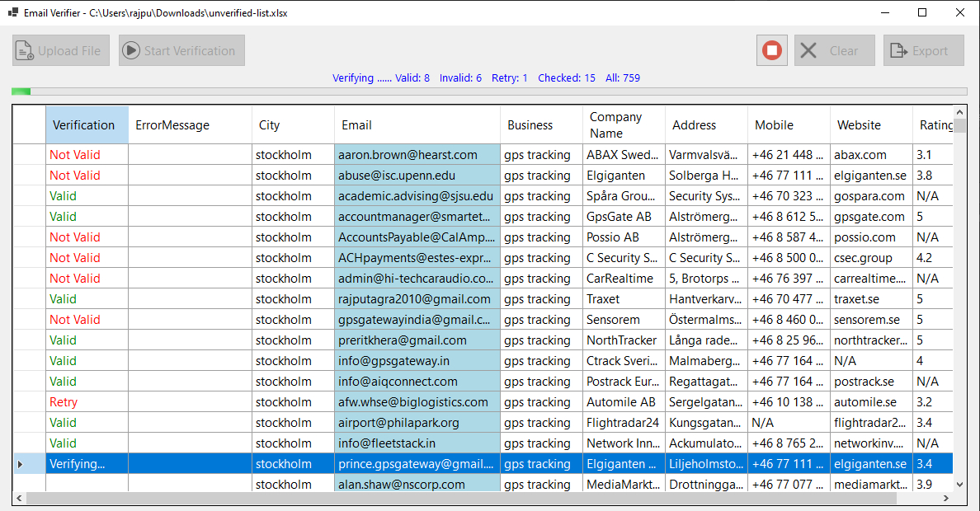Click the red stop verification icon

[772, 50]
